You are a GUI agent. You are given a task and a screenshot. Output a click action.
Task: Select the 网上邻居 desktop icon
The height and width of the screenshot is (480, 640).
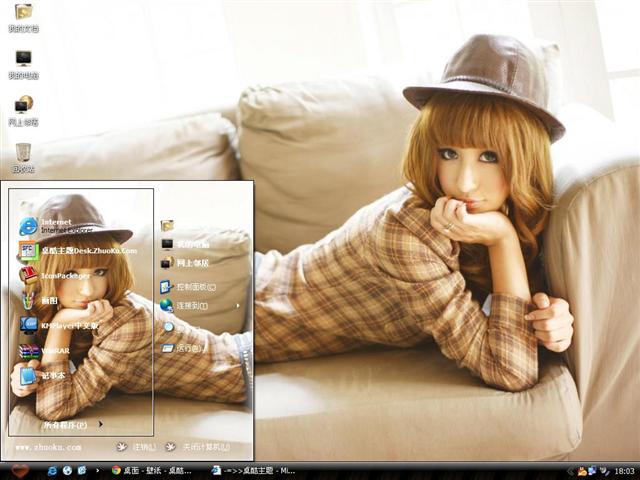23,110
